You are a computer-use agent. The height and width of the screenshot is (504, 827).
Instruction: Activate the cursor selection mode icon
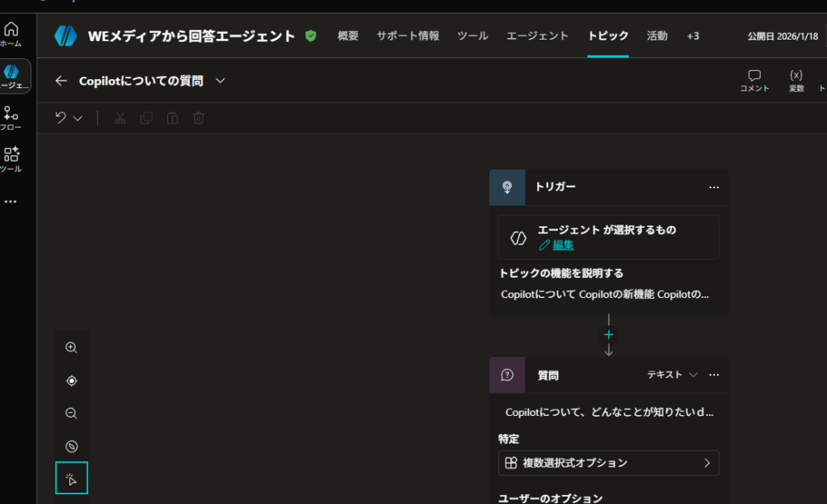click(x=71, y=477)
